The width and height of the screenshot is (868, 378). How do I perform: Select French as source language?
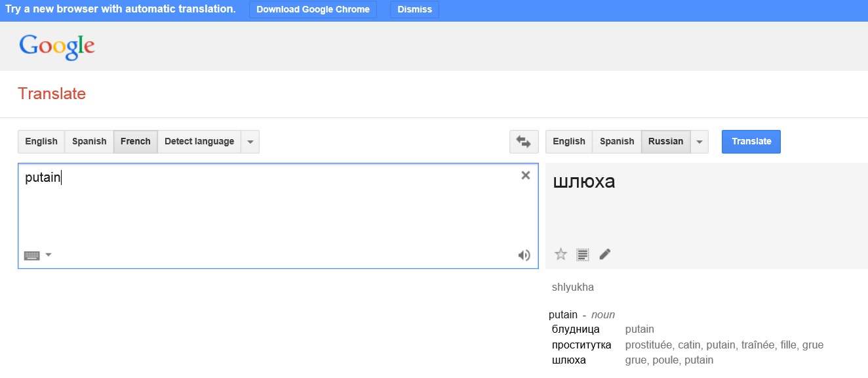[135, 141]
